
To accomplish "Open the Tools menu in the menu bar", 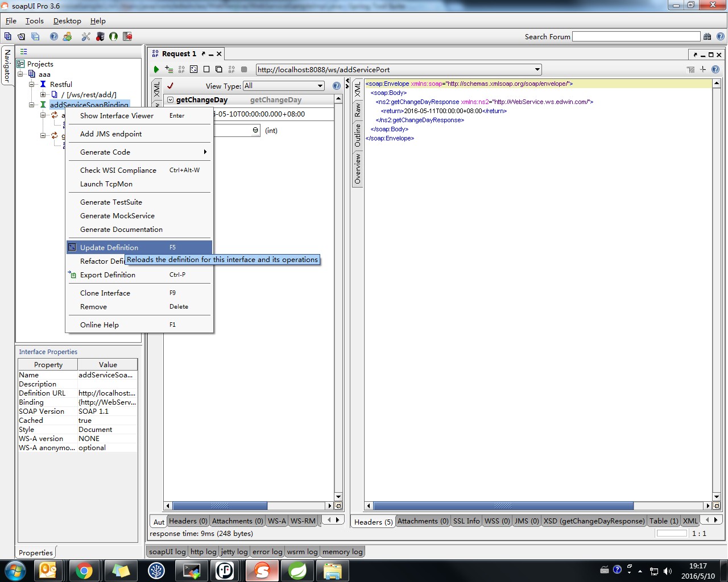I will click(x=34, y=20).
